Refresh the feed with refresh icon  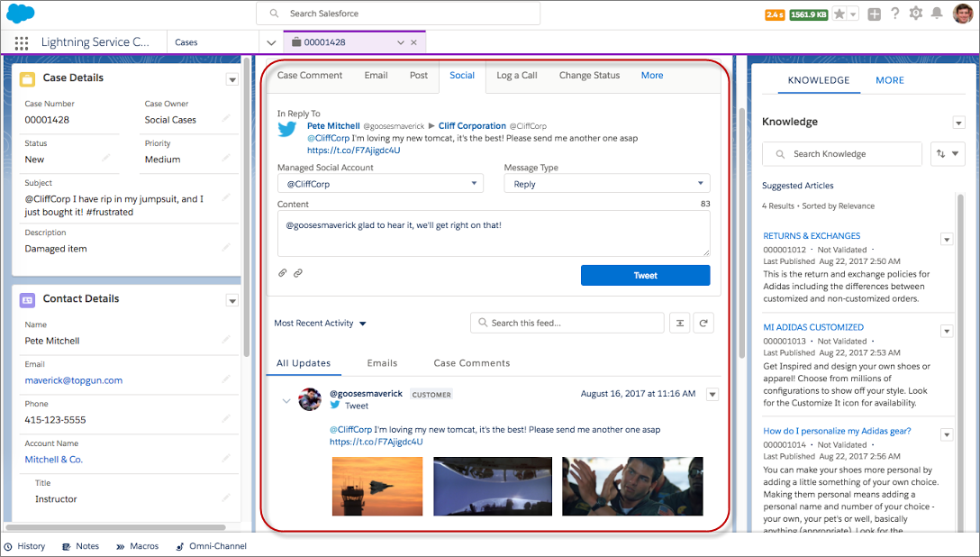[x=703, y=324]
